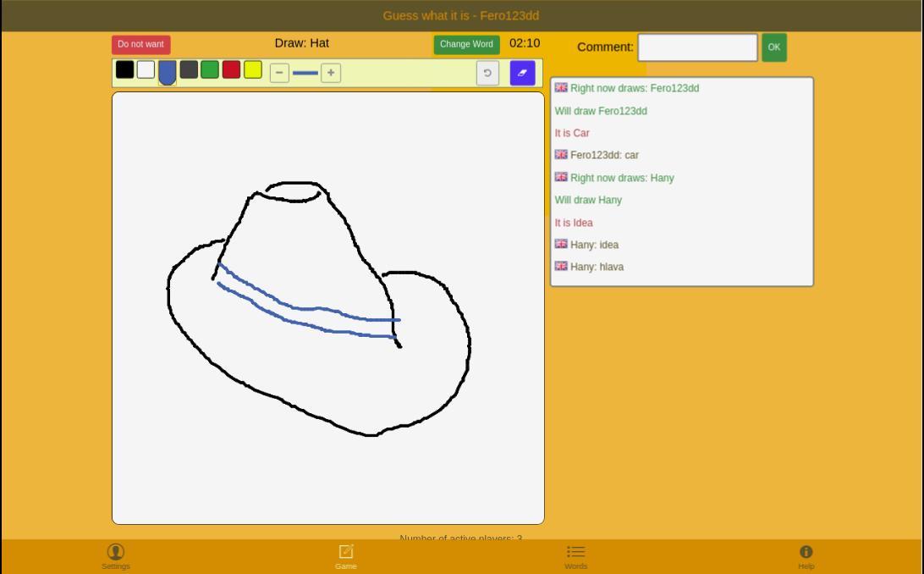Viewport: 924px width, 574px height.
Task: Choose the dark gray color swatch
Action: tap(189, 69)
